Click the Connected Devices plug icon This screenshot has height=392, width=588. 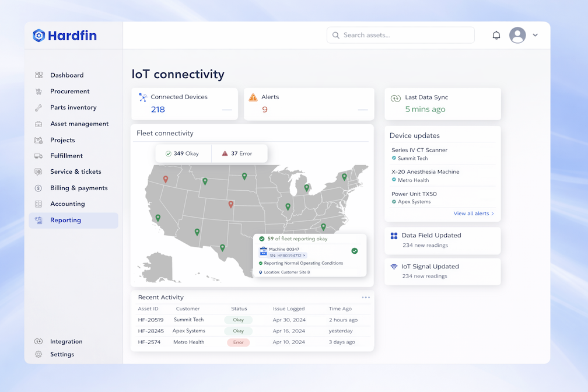pyautogui.click(x=142, y=97)
